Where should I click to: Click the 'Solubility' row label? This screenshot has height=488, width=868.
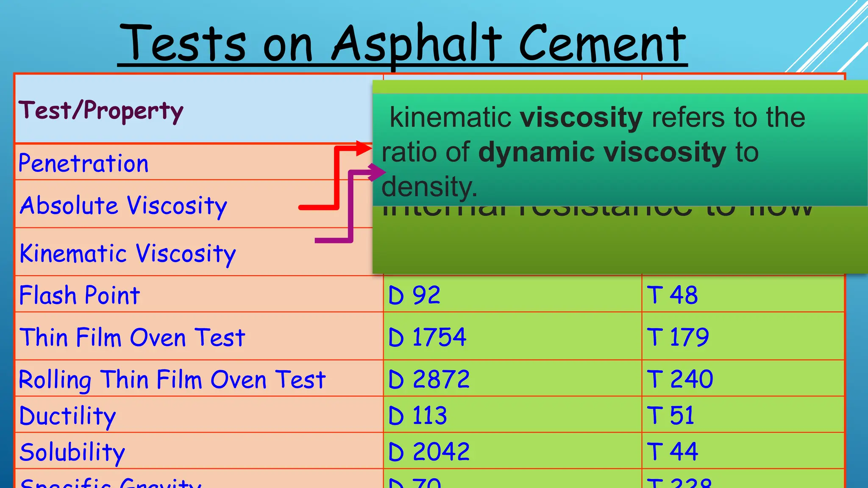(72, 452)
